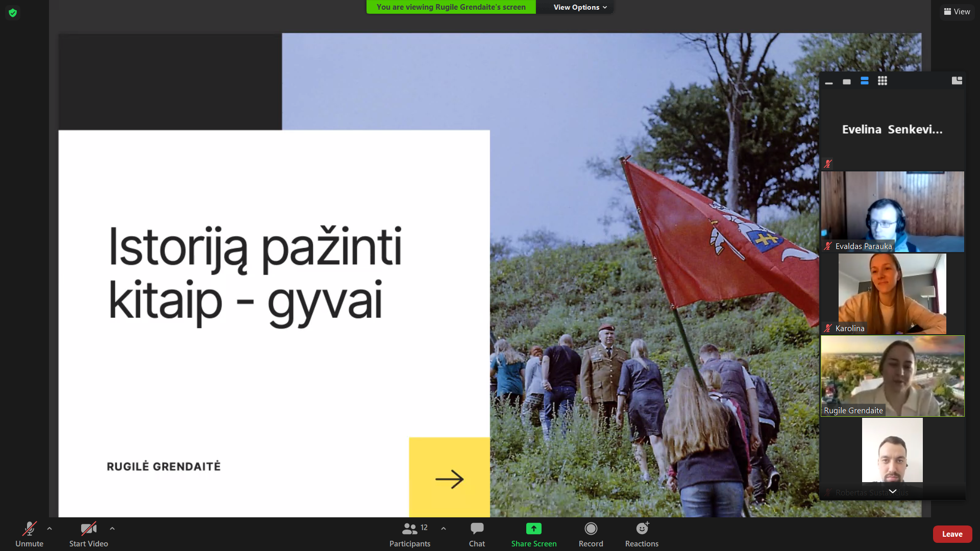The height and width of the screenshot is (551, 980).
Task: Switch to gallery grid thumbnail view
Action: [882, 81]
